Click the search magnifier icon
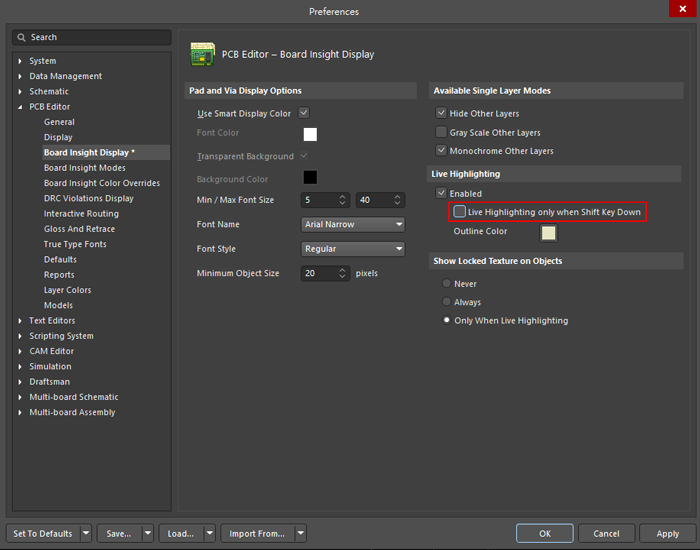The image size is (700, 550). click(22, 37)
